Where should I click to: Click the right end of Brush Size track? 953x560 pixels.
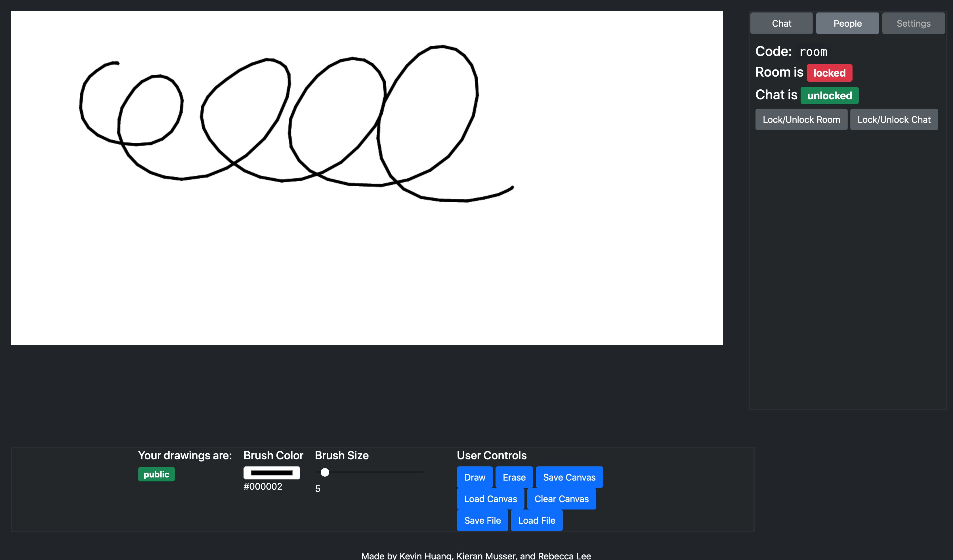click(422, 472)
